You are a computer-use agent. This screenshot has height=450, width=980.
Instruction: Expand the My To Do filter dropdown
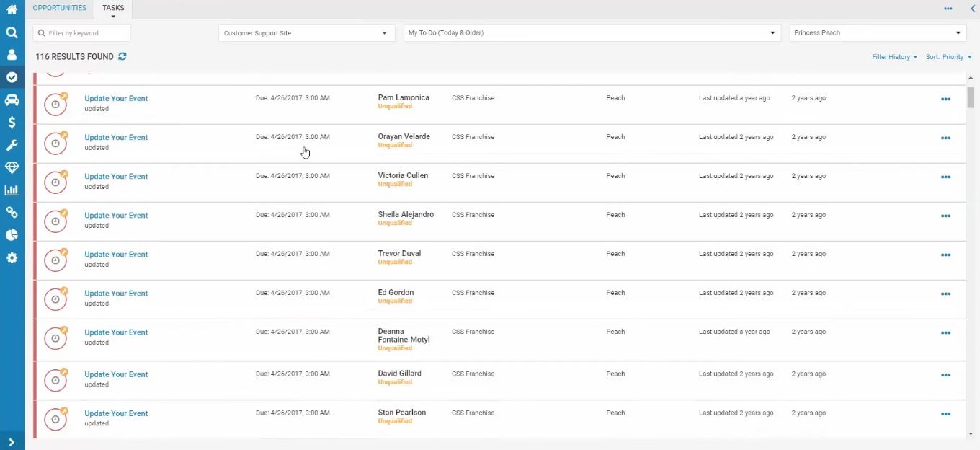592,33
